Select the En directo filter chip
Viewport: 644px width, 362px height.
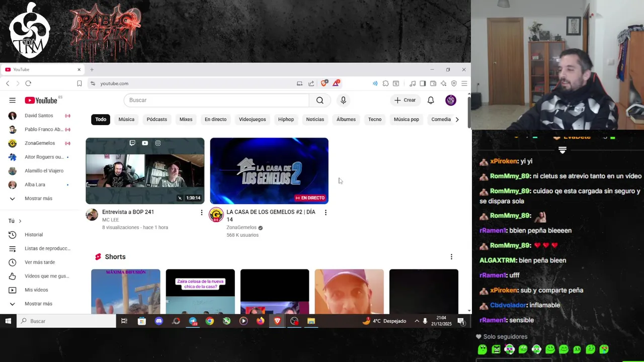click(215, 119)
